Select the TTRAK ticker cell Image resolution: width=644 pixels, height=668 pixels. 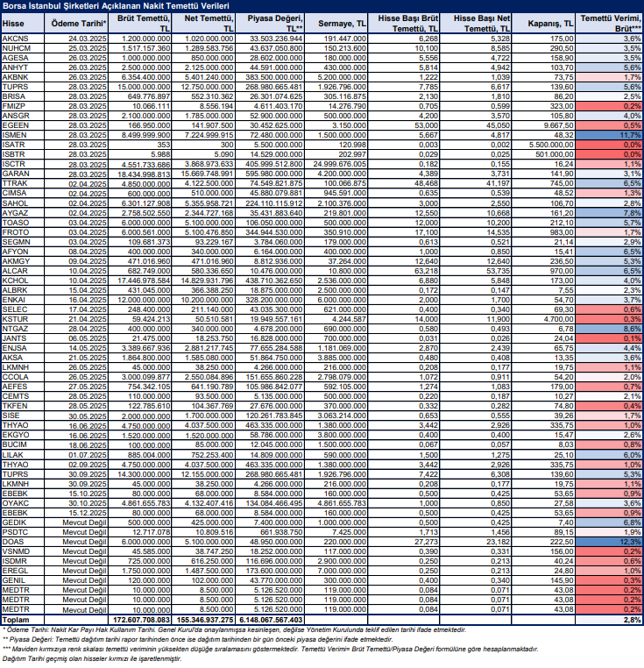(x=23, y=183)
